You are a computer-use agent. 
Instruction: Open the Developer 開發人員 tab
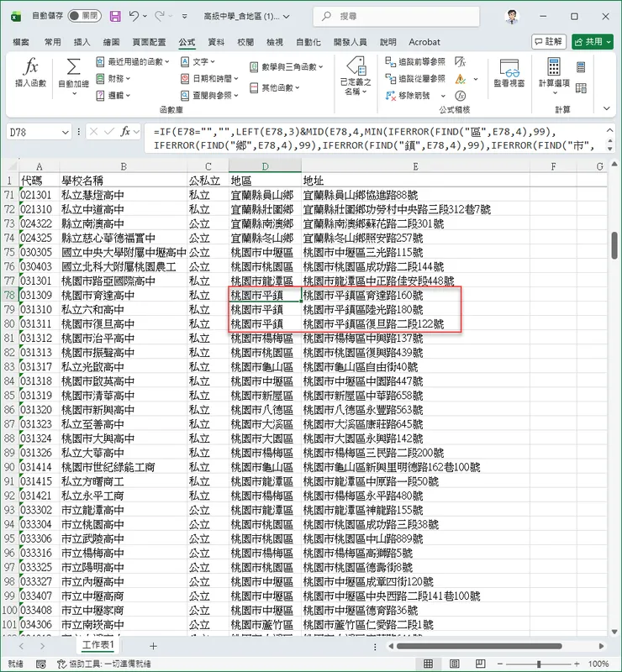(350, 42)
